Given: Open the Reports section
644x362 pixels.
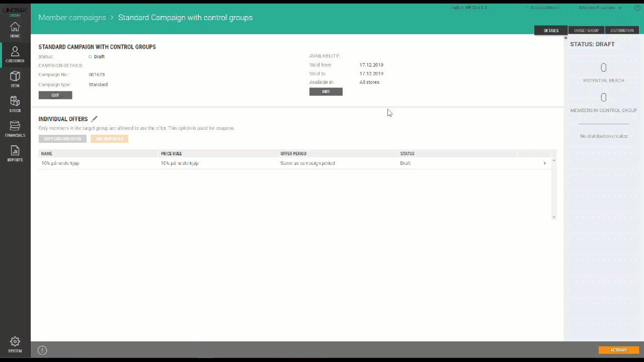Looking at the screenshot, I should tap(15, 153).
